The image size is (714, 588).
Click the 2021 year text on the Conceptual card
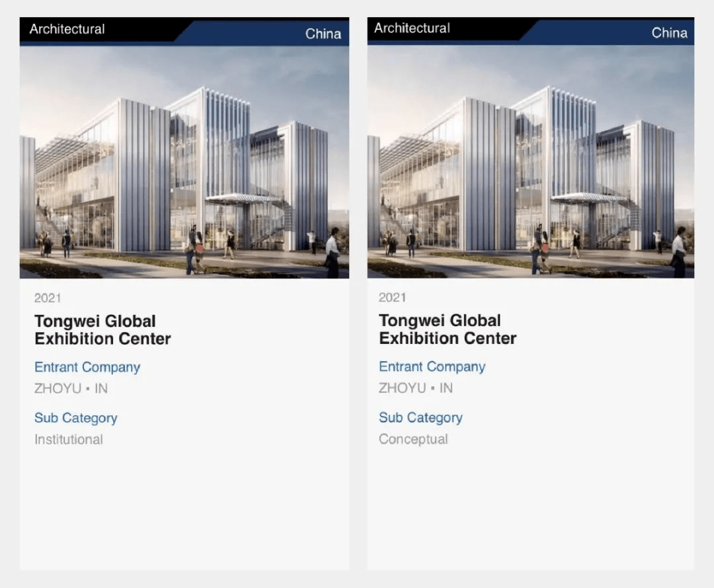tap(392, 298)
